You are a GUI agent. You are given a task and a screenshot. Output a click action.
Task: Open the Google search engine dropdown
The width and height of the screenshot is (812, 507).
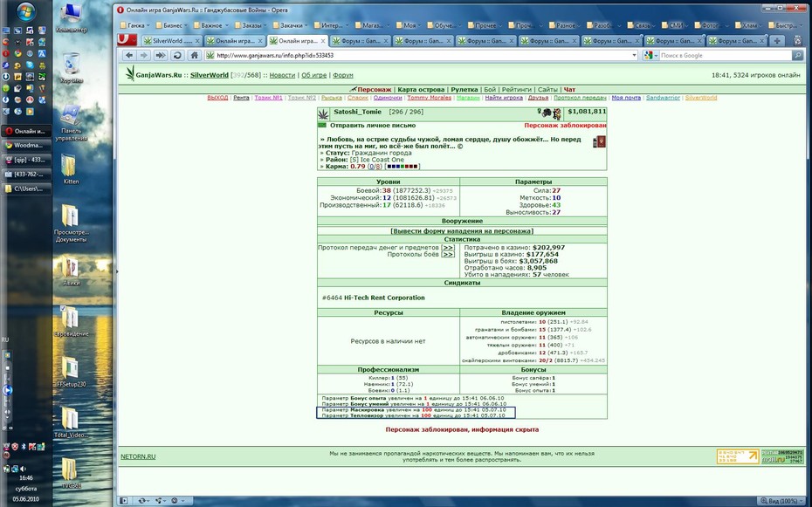click(651, 55)
